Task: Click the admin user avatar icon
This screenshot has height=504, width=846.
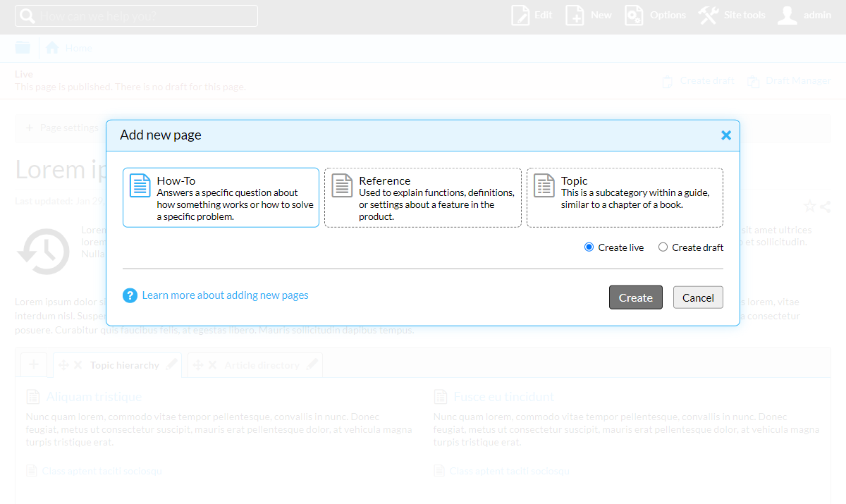Action: (787, 16)
